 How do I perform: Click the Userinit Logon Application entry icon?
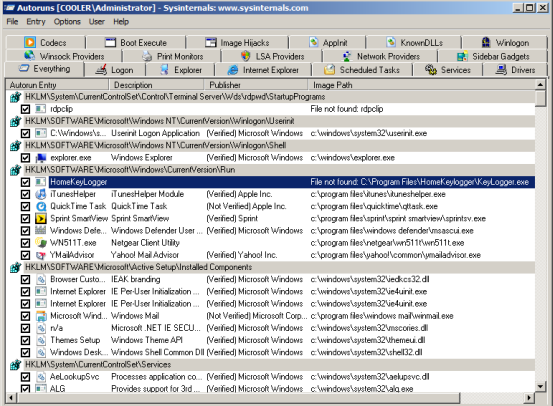[41, 133]
